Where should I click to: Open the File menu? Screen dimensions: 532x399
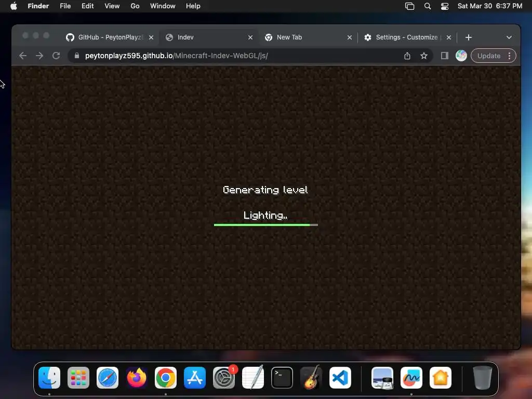65,6
